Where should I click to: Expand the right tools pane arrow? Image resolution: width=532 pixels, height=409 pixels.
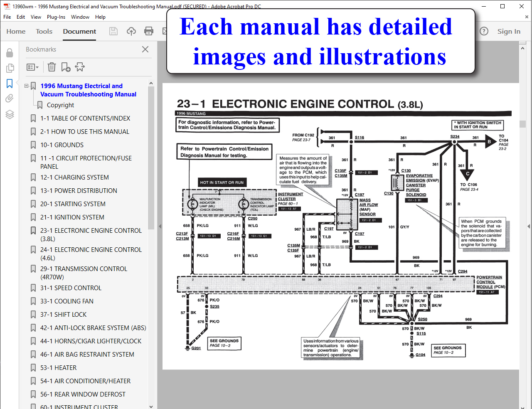tap(529, 227)
